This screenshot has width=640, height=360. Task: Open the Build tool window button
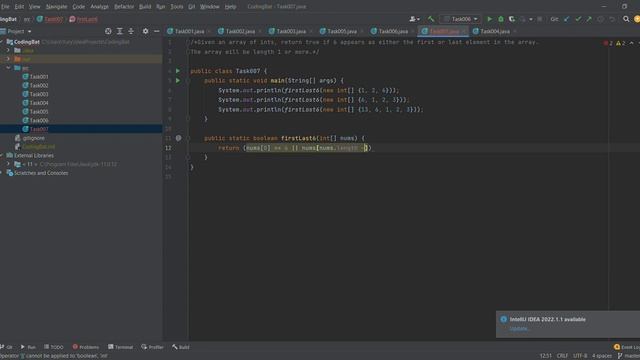[181, 347]
